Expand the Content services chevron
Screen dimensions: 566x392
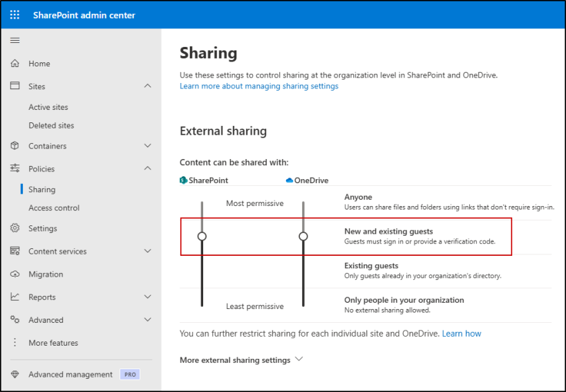pyautogui.click(x=148, y=251)
